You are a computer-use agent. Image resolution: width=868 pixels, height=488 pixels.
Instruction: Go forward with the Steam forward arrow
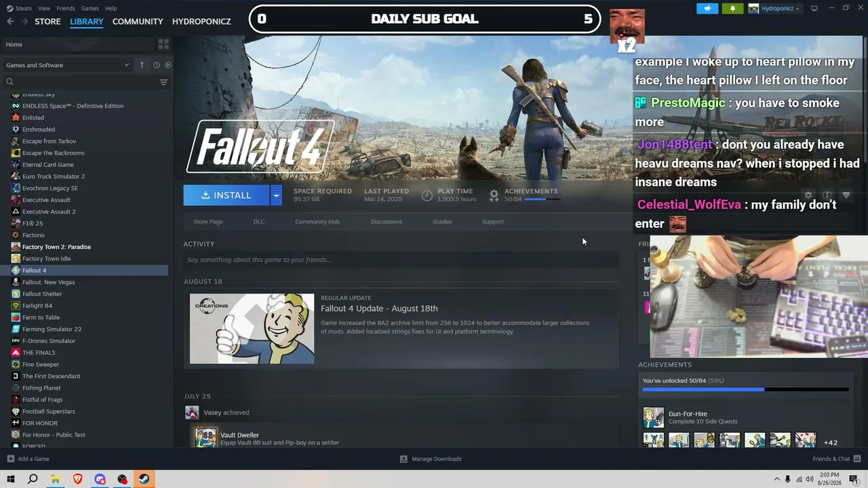click(x=25, y=22)
